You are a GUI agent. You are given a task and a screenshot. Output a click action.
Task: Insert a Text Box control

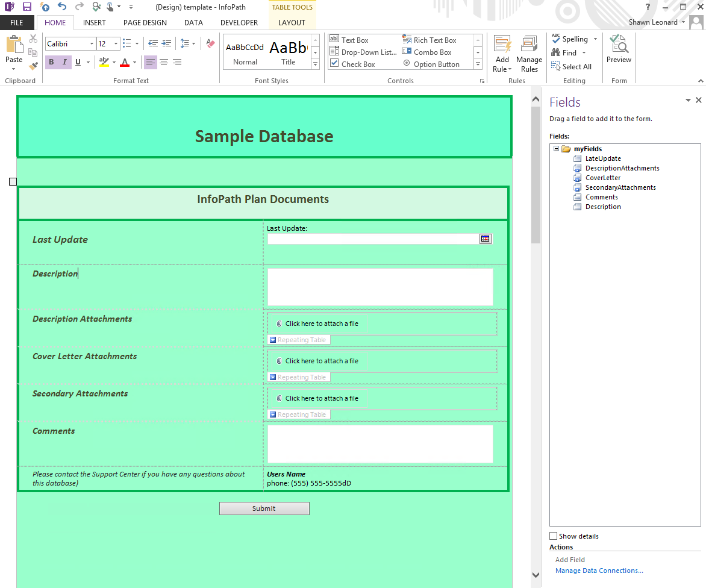coord(349,40)
